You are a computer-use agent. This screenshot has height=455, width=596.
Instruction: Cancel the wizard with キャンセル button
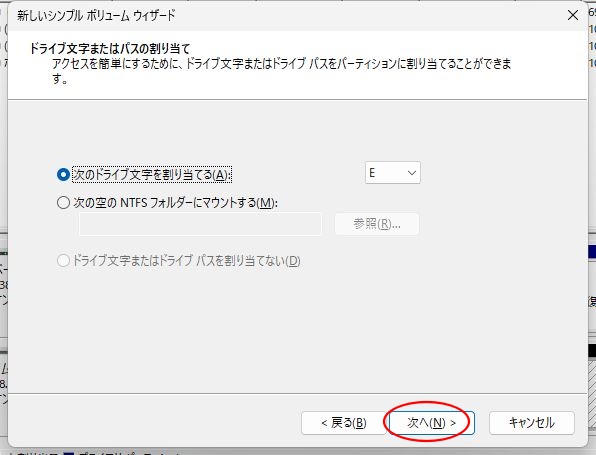(531, 423)
